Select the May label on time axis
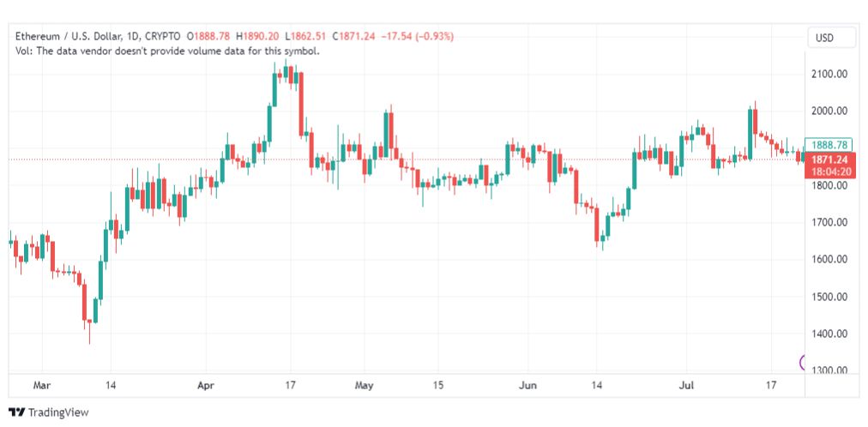 click(x=364, y=385)
